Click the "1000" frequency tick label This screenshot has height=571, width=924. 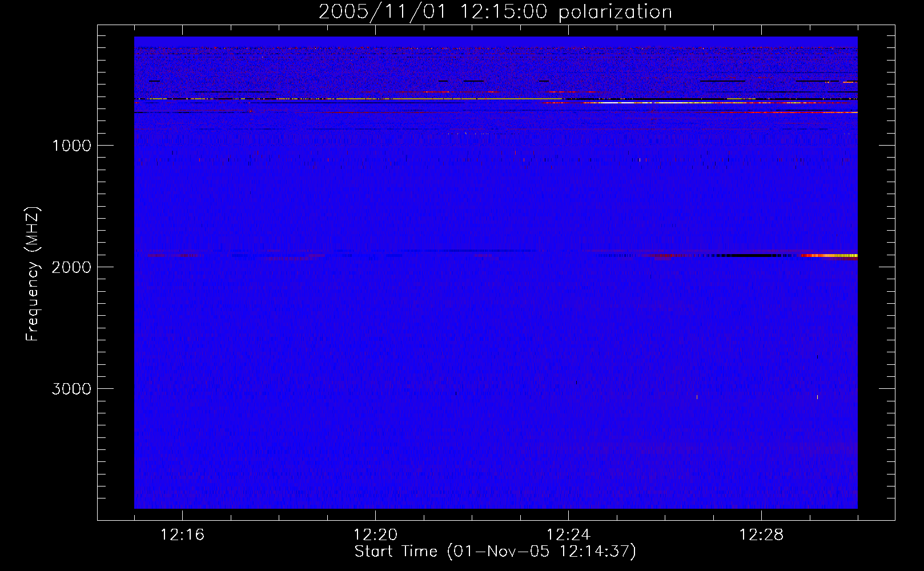[x=72, y=146]
